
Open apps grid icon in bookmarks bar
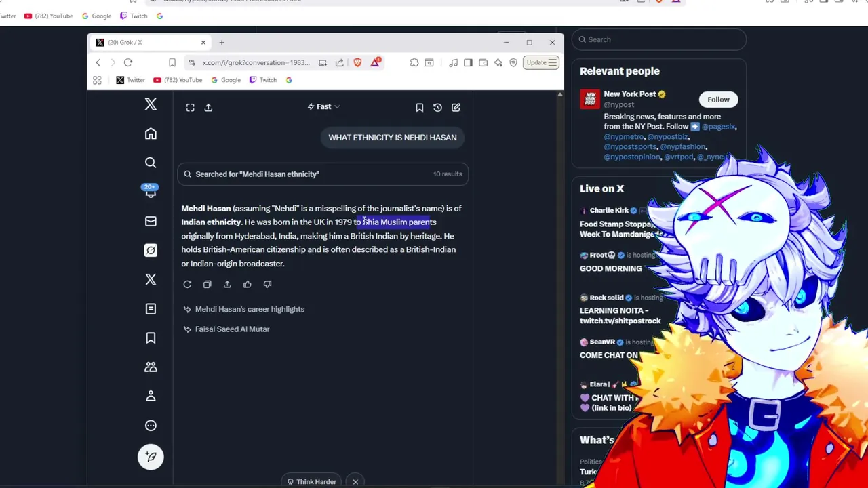click(97, 80)
